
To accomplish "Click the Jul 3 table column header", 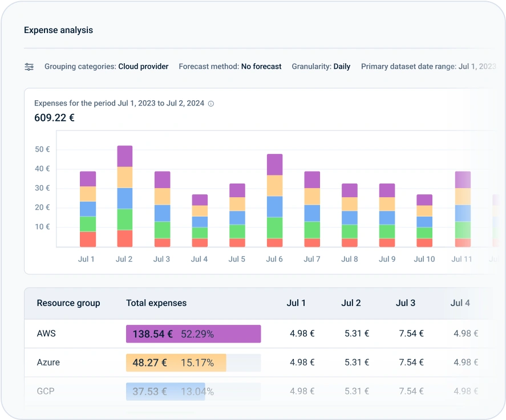I will 406,303.
